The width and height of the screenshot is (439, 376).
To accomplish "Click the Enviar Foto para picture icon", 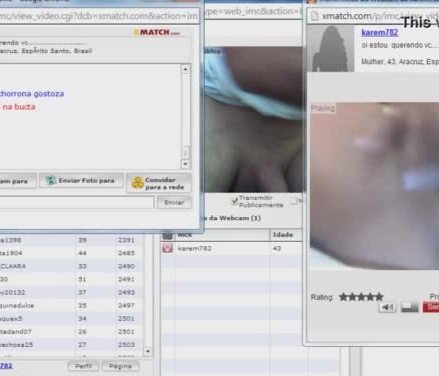I will click(x=51, y=180).
